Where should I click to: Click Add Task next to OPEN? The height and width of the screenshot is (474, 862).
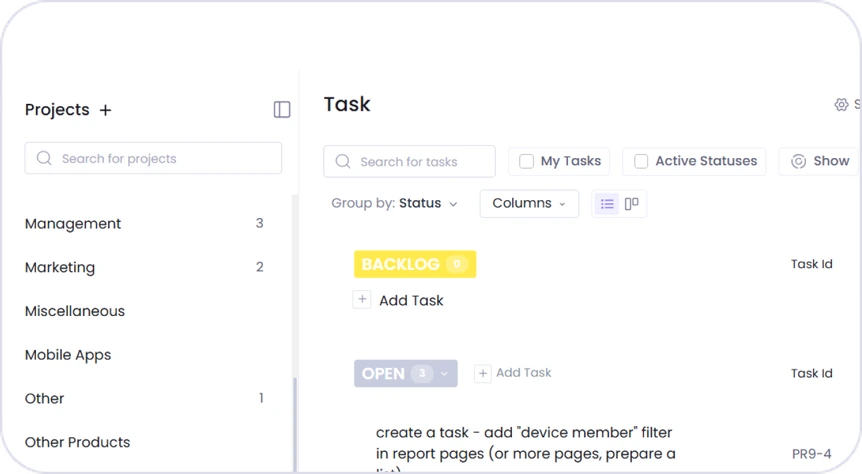[523, 373]
